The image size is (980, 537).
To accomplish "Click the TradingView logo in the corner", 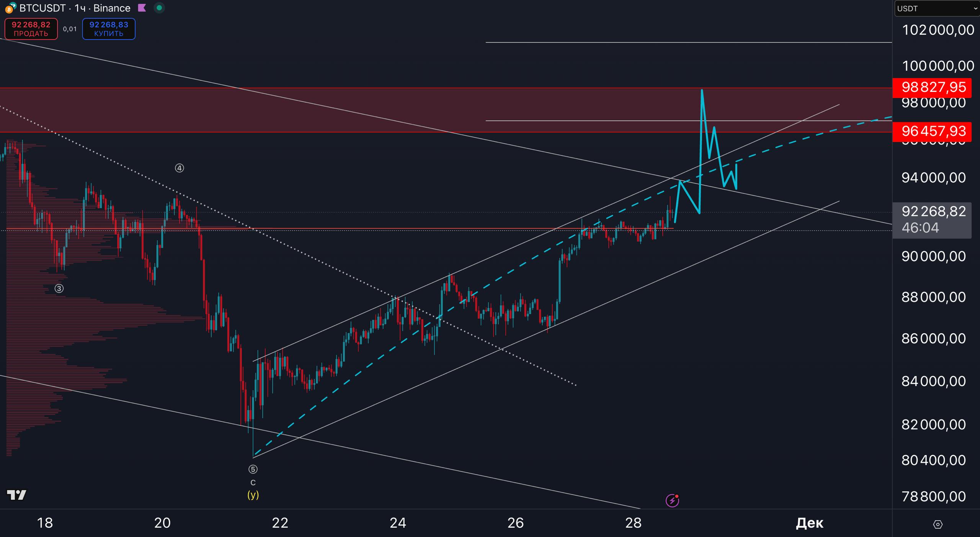I will [16, 495].
